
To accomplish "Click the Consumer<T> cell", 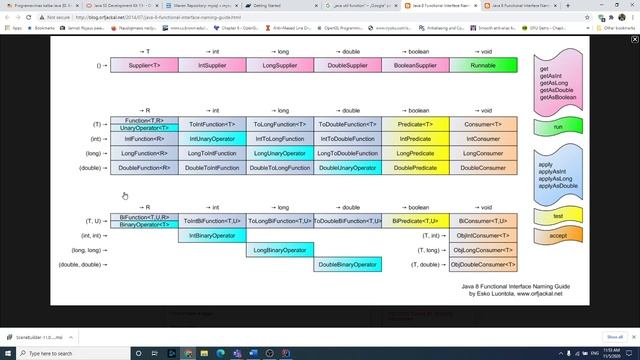I will tap(483, 124).
